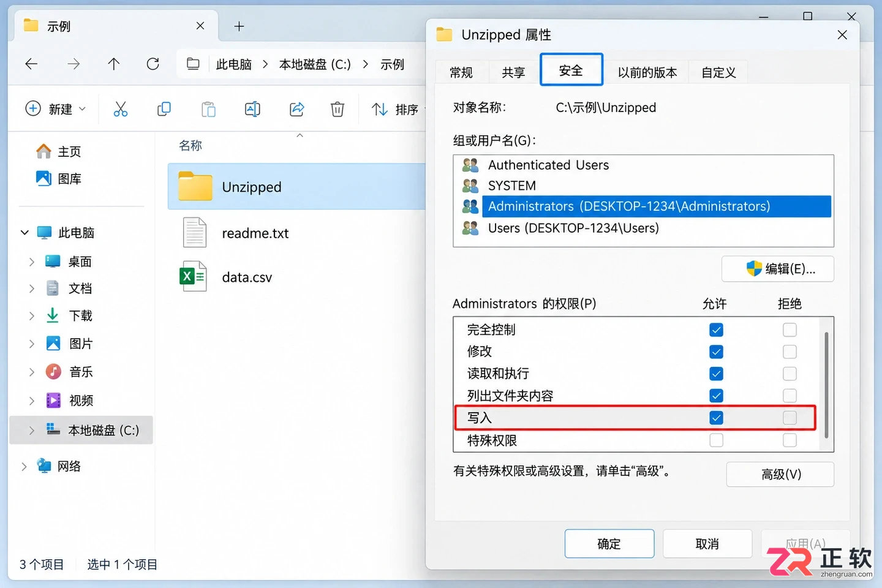Open 文档 Documents in sidebar
The image size is (882, 588).
pyautogui.click(x=69, y=288)
